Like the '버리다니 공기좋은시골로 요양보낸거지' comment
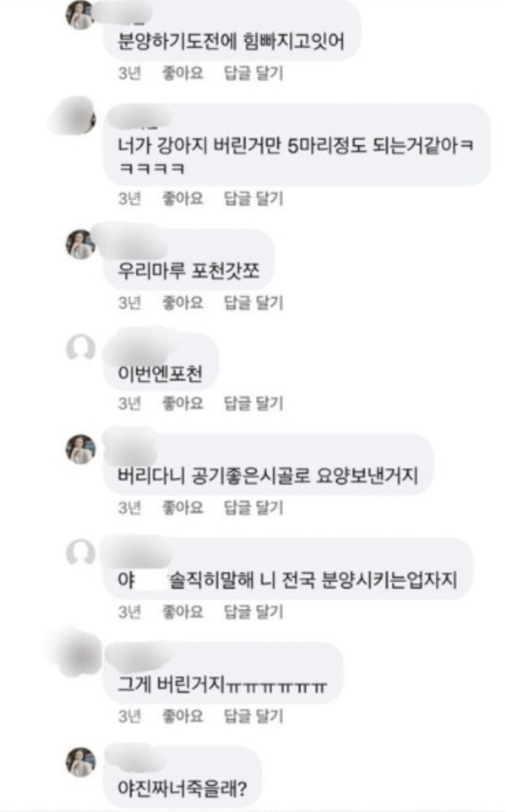 pyautogui.click(x=183, y=507)
